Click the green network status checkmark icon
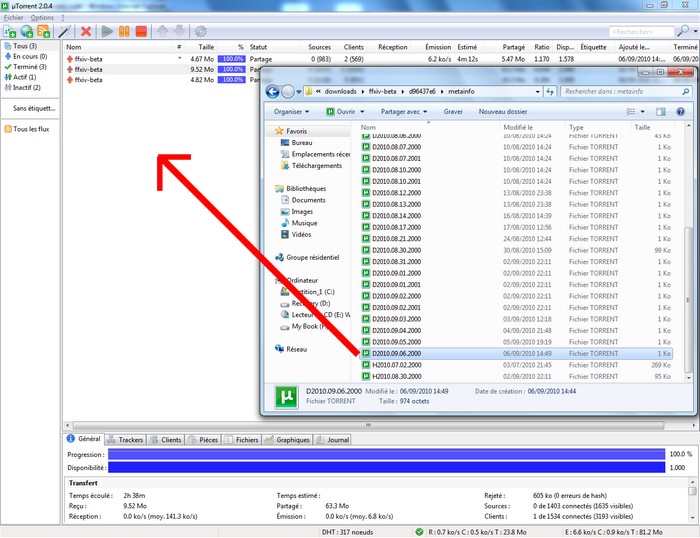This screenshot has width=700, height=538. click(419, 532)
